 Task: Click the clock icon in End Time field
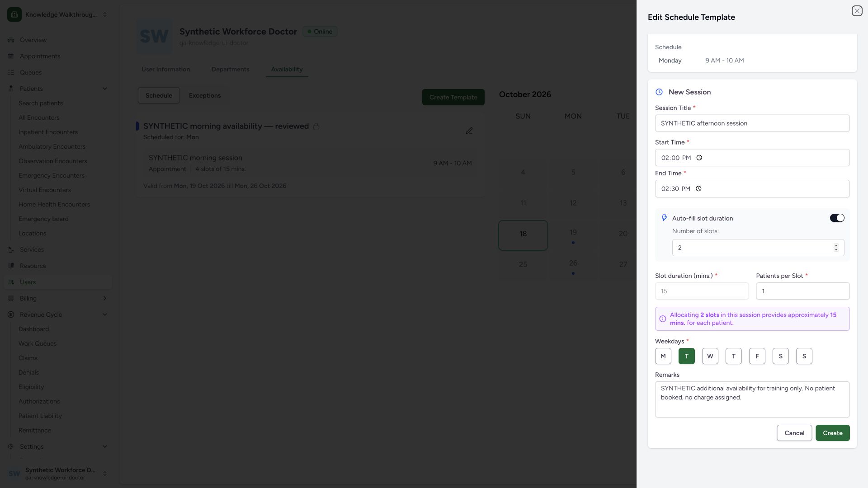click(x=698, y=189)
